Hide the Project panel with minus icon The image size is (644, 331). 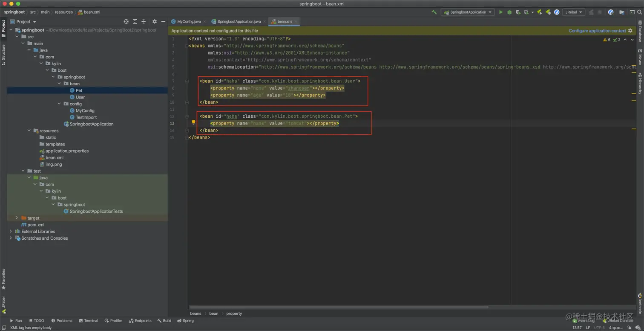163,21
